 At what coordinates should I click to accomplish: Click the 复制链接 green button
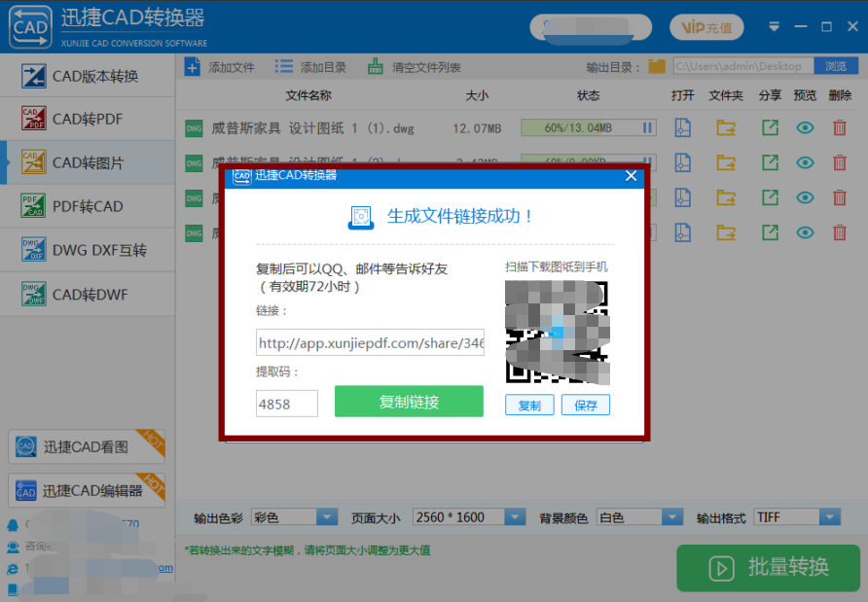[409, 401]
